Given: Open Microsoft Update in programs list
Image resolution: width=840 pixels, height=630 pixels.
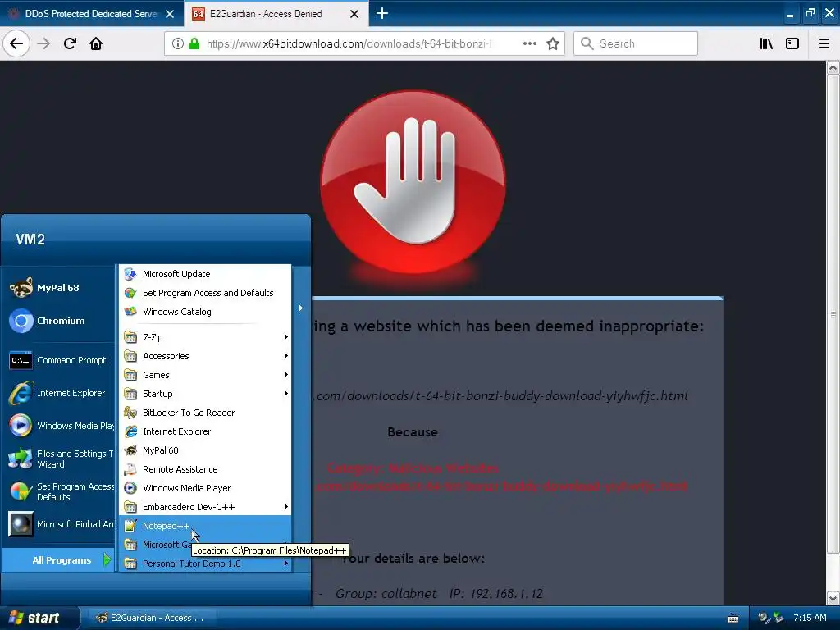Looking at the screenshot, I should 206,274.
